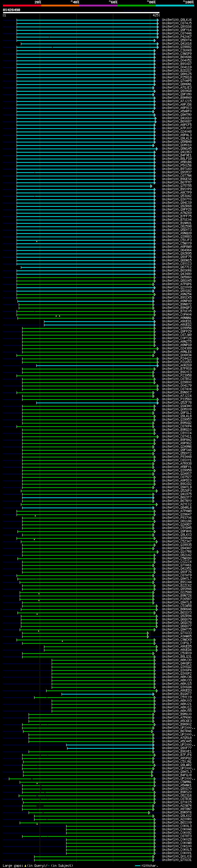Viewport: 197px width, 868px height.
Task: Click the UniRef100_Q5Z6F0 hit label
Action: pyautogui.click(x=177, y=491)
